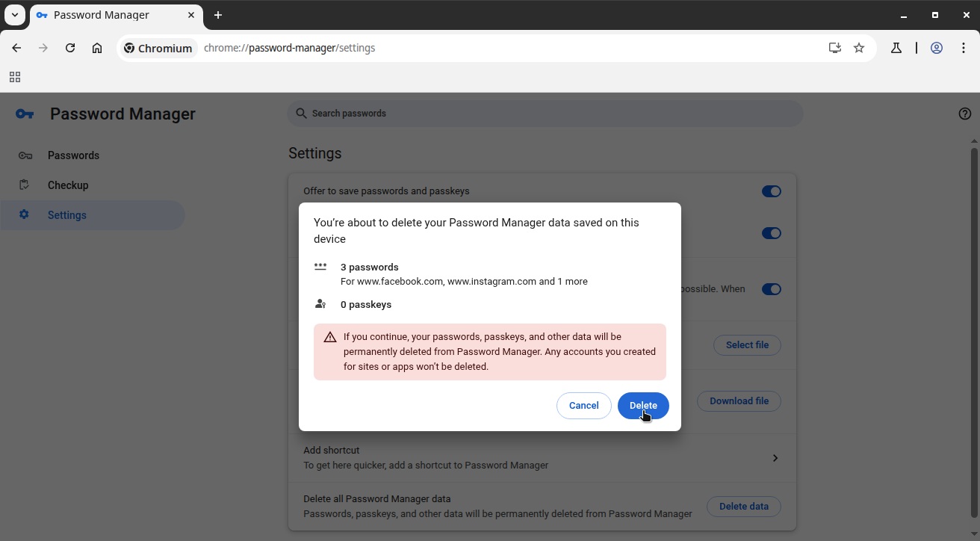Open the tab search dropdown arrow
Image resolution: width=980 pixels, height=541 pixels.
click(x=15, y=15)
